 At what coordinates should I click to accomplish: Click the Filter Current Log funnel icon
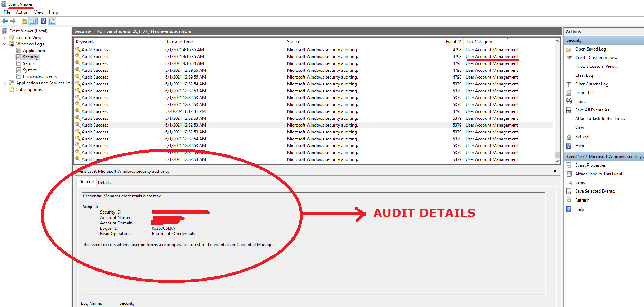(x=569, y=84)
